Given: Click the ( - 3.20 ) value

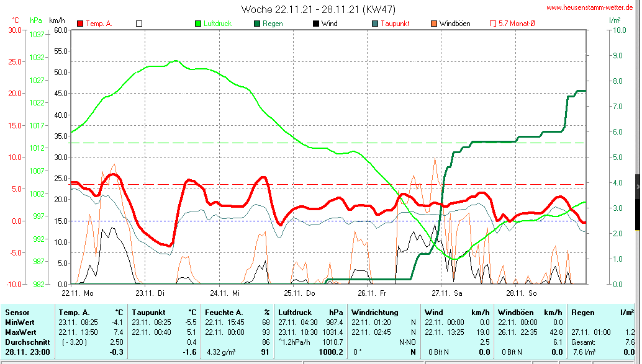Looking at the screenshot, I should coord(75,342).
